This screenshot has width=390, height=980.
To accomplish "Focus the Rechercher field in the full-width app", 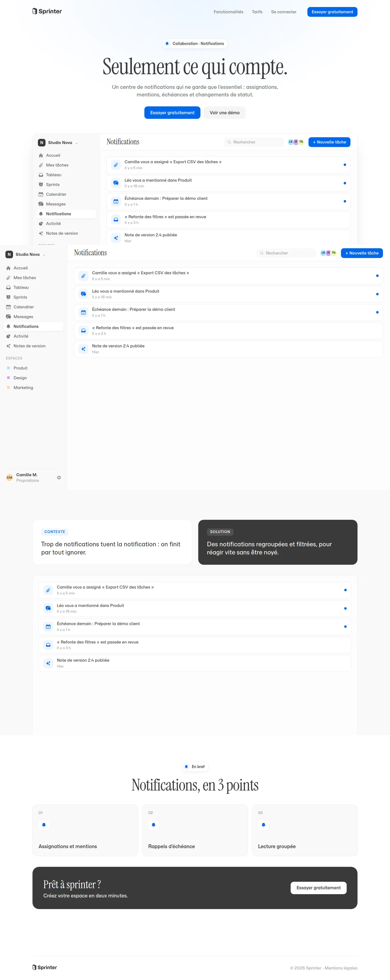I will point(286,253).
